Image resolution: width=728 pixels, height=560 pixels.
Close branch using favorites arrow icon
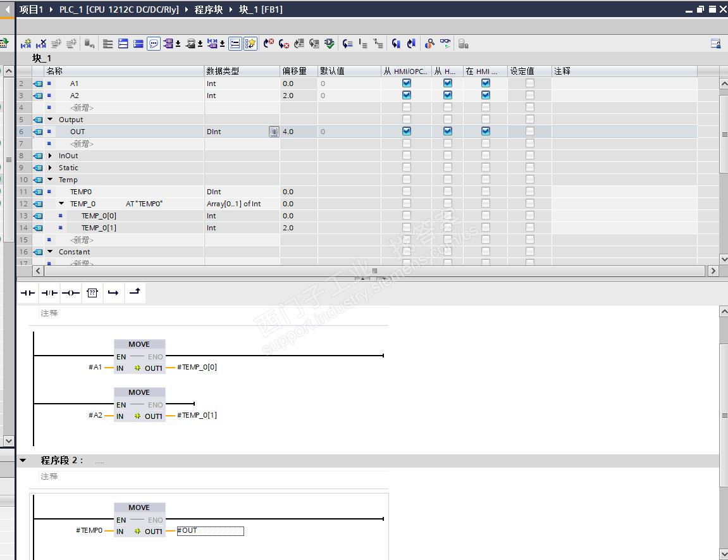(135, 293)
